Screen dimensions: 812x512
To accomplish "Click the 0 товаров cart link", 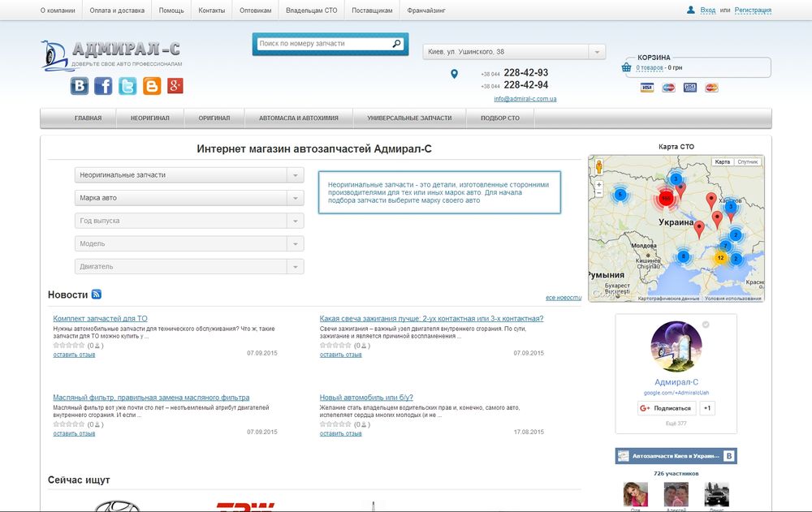I will point(650,67).
